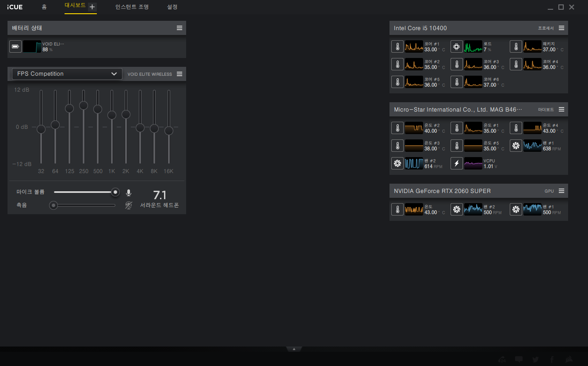Click the GPU 팬 #2 fan icon
The image size is (588, 366).
457,209
